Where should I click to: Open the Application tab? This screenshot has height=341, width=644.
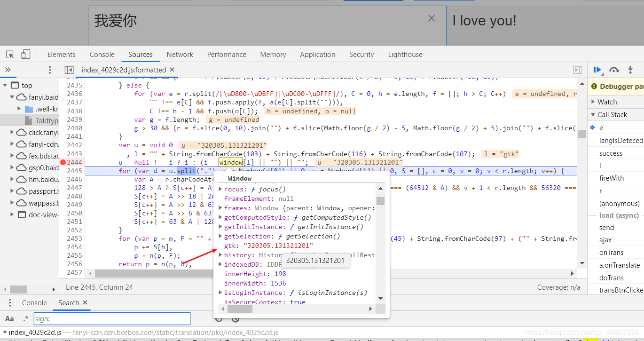[317, 55]
